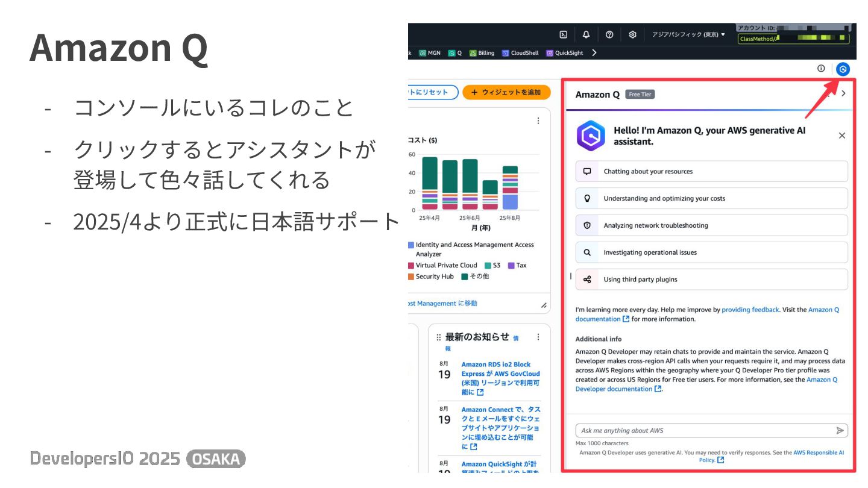
Task: Click the resize handle icon on the cost widget
Action: click(x=544, y=305)
